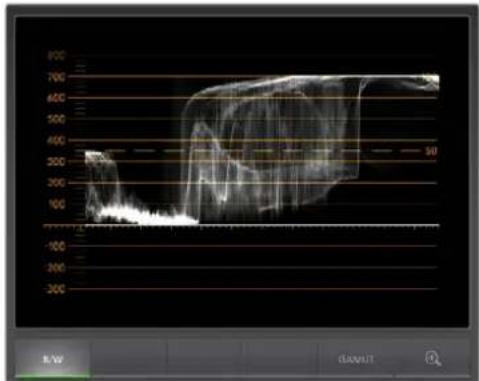Screen dimensions: 479x381
Task: Toggle the B/W waveform mode button
Action: [x=53, y=359]
